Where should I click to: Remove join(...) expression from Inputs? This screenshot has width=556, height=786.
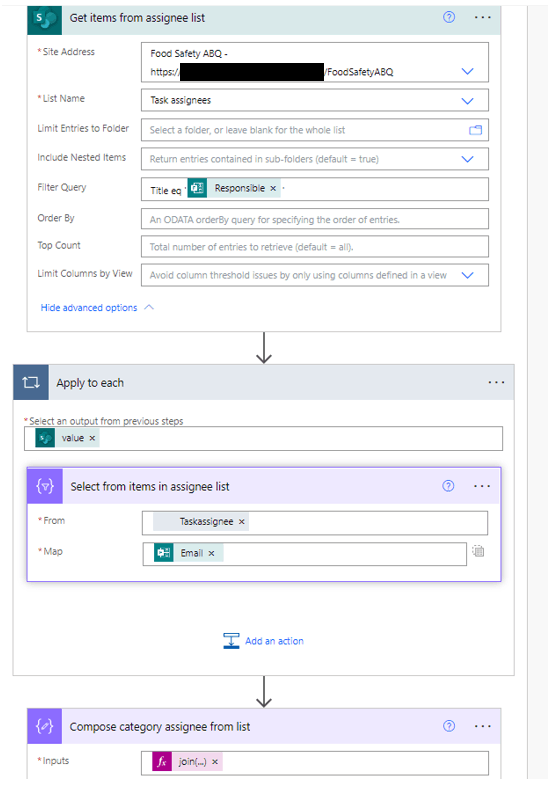215,762
